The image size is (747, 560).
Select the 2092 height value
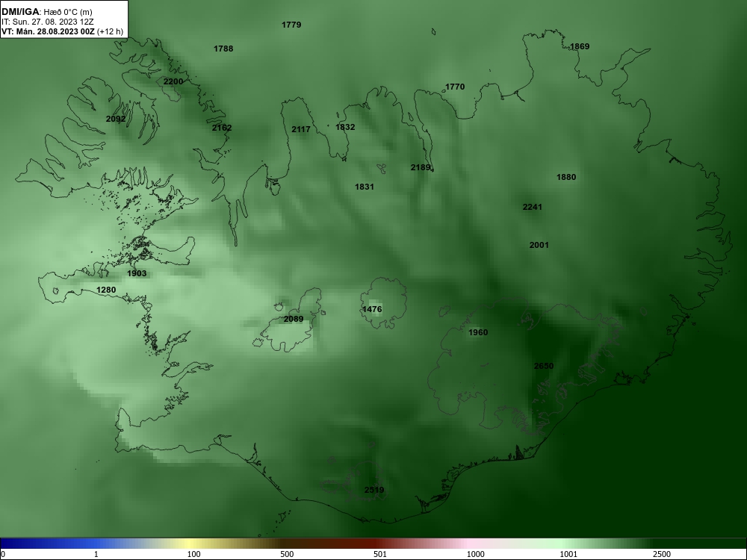pos(116,119)
